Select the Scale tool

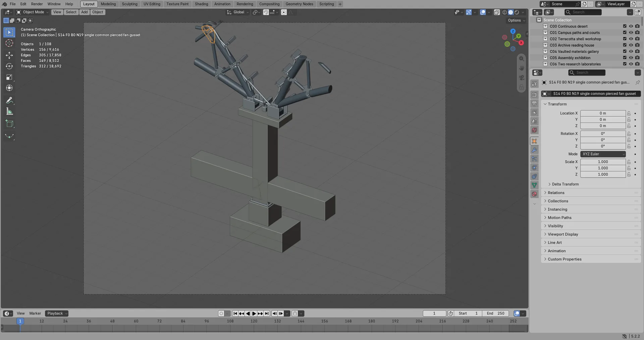[9, 77]
